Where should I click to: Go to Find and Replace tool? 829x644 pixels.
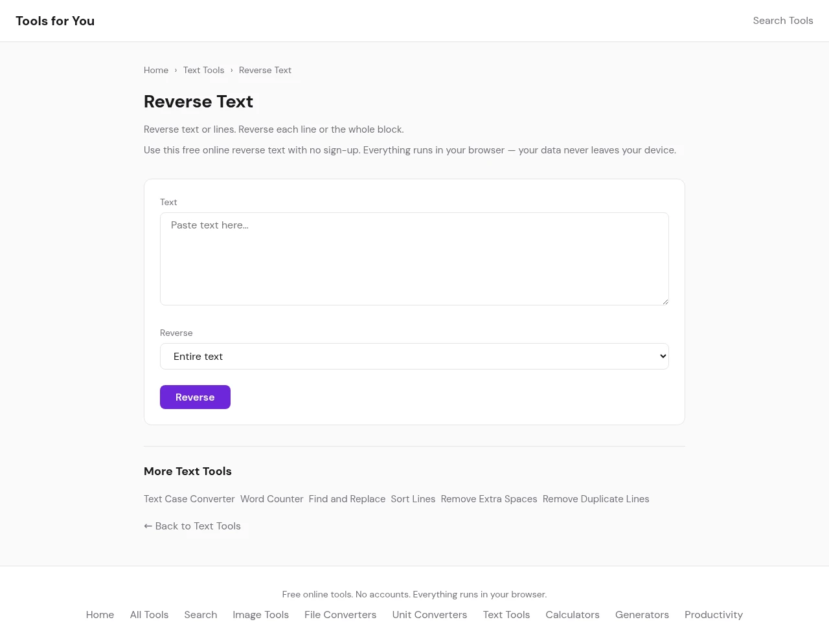tap(346, 499)
